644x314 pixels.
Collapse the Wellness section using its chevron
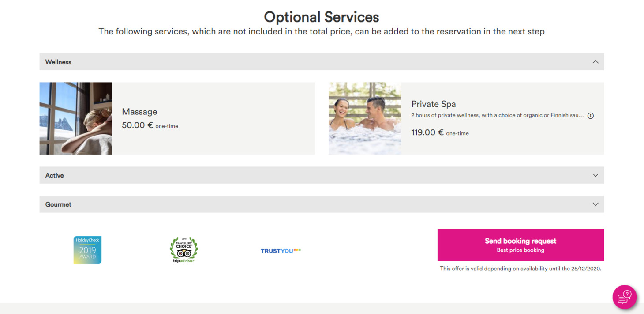pyautogui.click(x=595, y=62)
